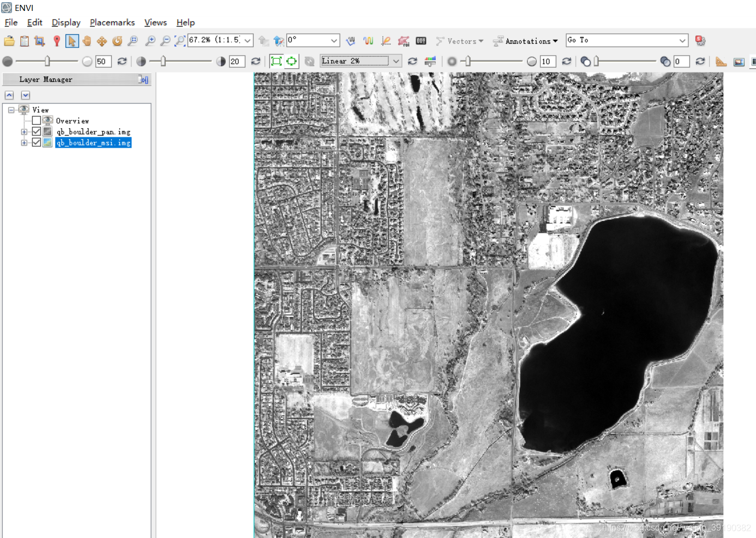Click the brightness slider handle

tap(47, 61)
